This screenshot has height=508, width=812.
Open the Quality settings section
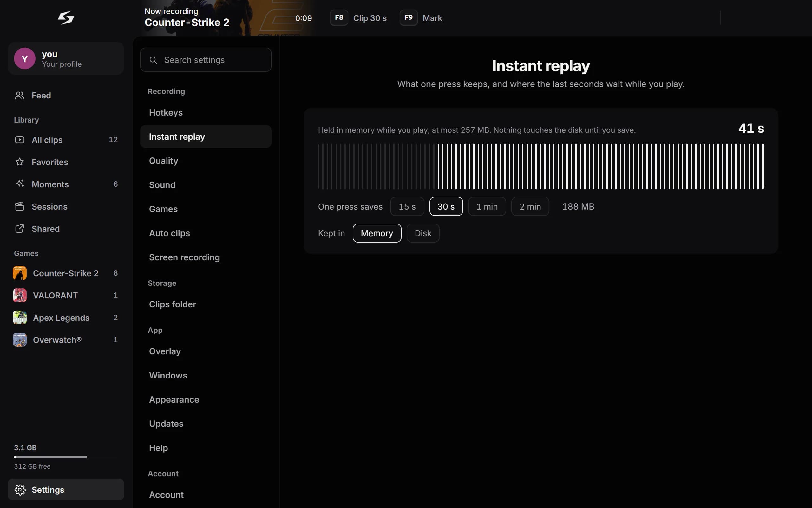point(206,161)
